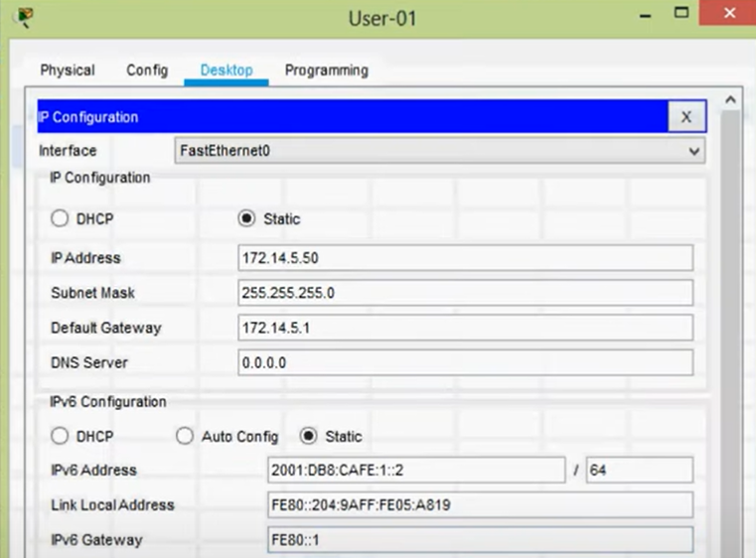The width and height of the screenshot is (756, 558).
Task: Click the User-01 window title
Action: (x=382, y=19)
